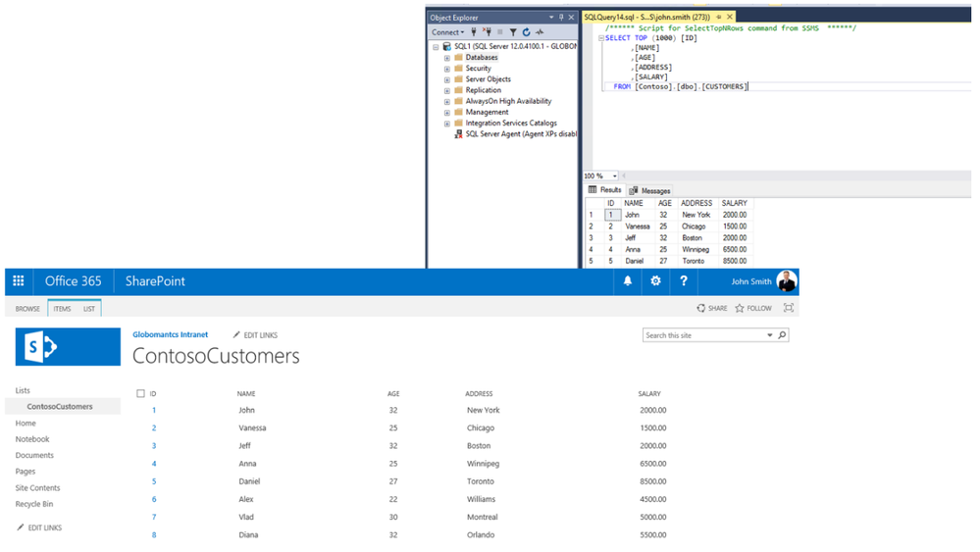The height and width of the screenshot is (552, 980).
Task: Open Pages in left navigation
Action: click(26, 472)
